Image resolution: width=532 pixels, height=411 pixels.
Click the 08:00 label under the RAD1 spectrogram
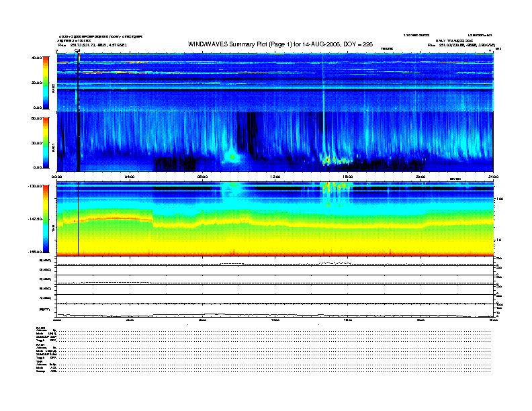[202, 177]
